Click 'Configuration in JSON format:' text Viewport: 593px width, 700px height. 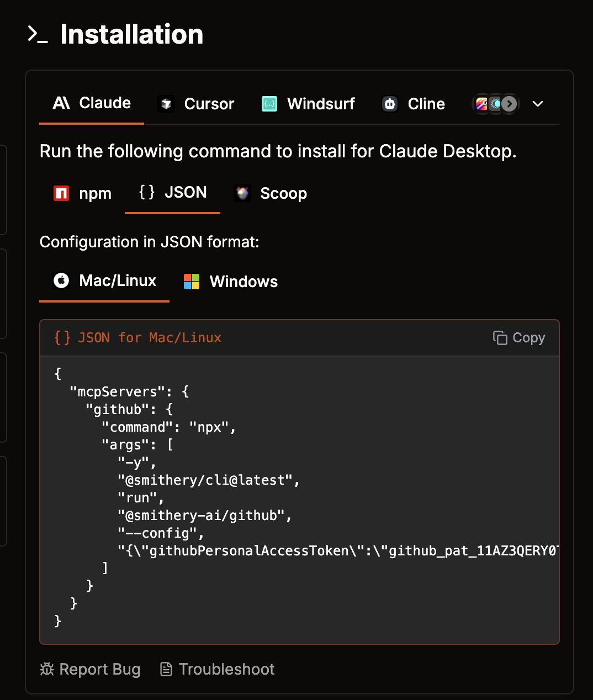[150, 242]
